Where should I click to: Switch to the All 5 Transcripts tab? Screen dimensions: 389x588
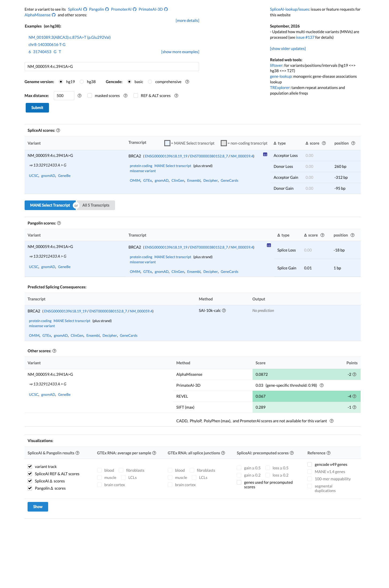tap(96, 205)
